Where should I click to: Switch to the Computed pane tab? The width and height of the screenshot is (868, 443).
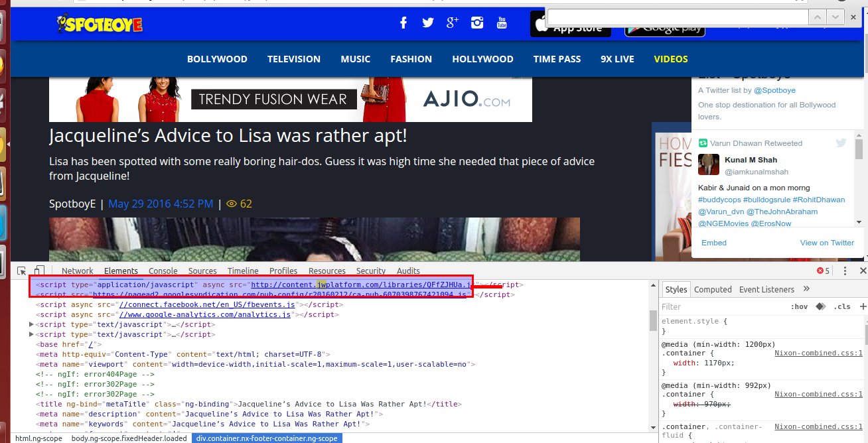(x=713, y=289)
